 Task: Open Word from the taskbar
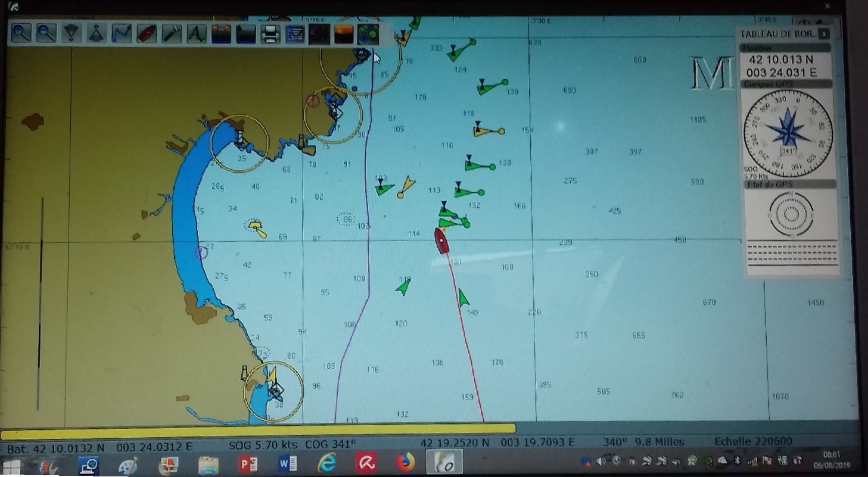(x=287, y=463)
